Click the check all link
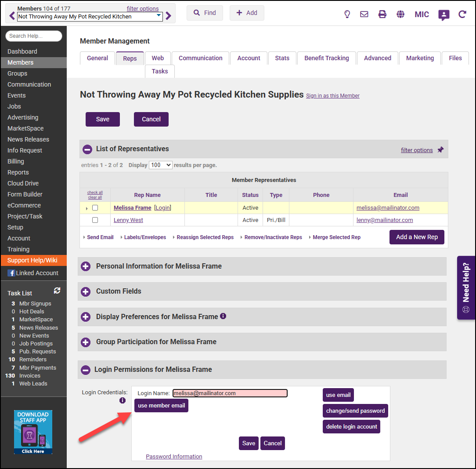The image size is (476, 469). tap(95, 193)
